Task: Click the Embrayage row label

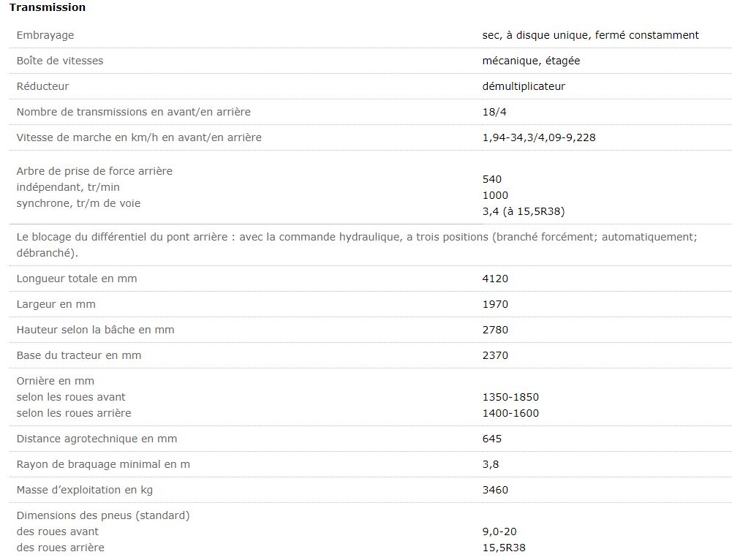Action: 45,35
